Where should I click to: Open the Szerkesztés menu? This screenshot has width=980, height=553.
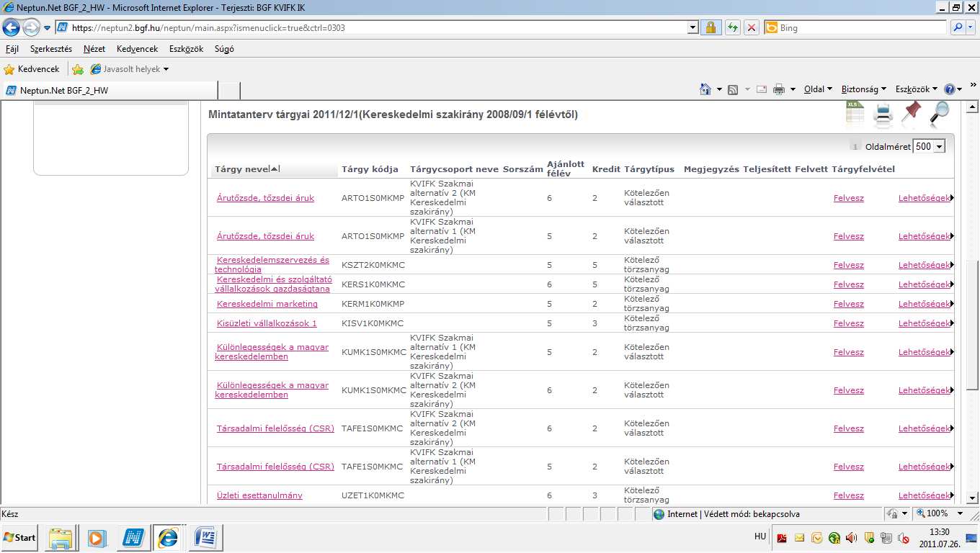click(x=51, y=49)
